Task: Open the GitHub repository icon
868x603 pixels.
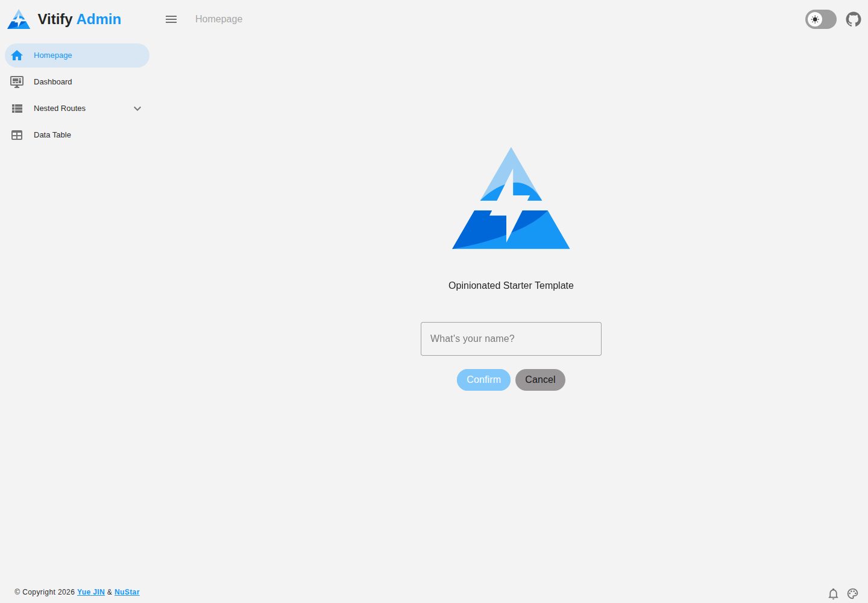Action: [854, 19]
